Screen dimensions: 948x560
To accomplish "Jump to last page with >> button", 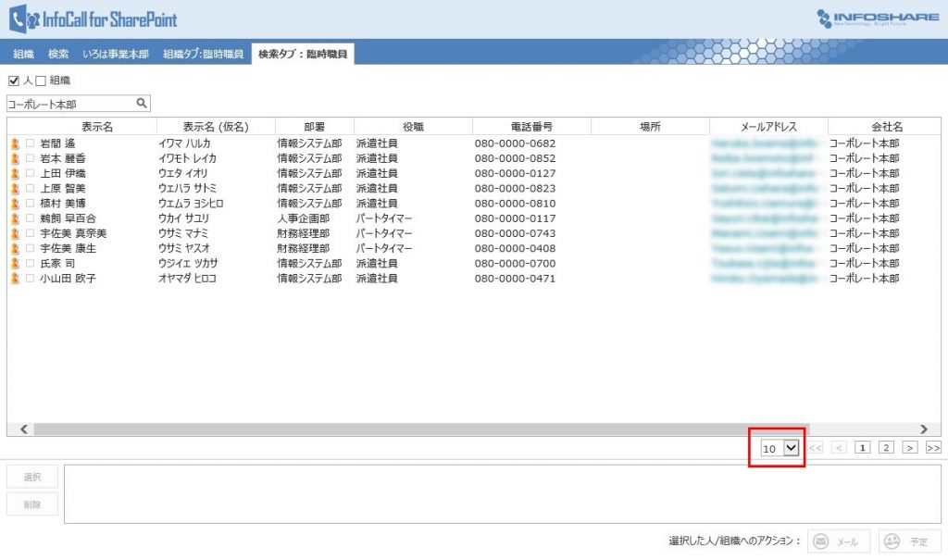I will click(932, 448).
